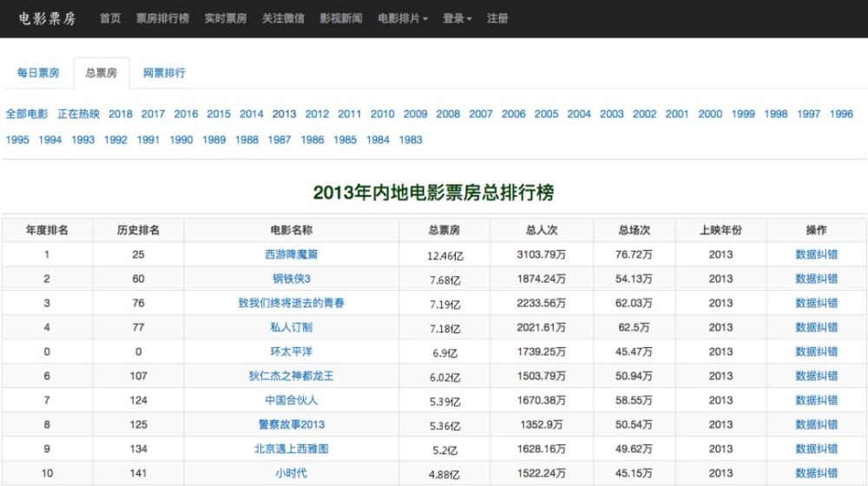
Task: Choose year 1990 filter
Action: [x=181, y=140]
